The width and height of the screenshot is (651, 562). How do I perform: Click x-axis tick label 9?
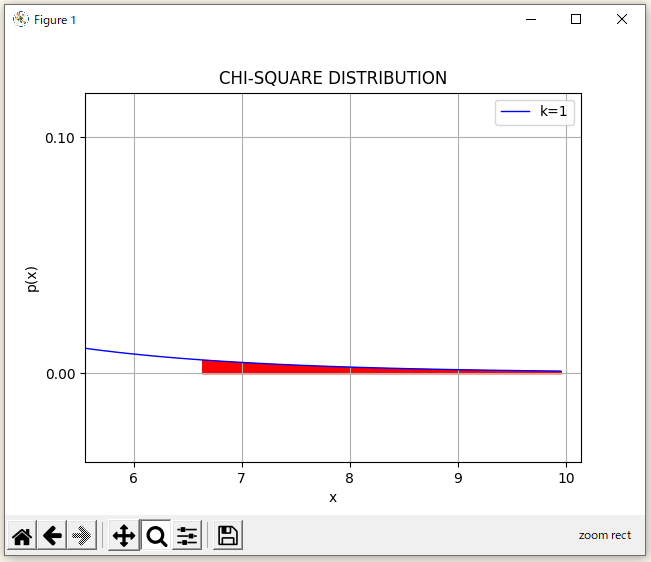458,478
